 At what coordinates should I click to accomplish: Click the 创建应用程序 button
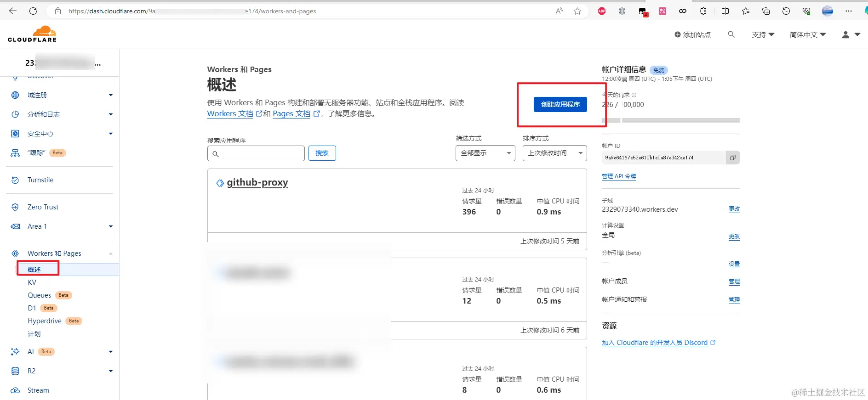coord(560,104)
